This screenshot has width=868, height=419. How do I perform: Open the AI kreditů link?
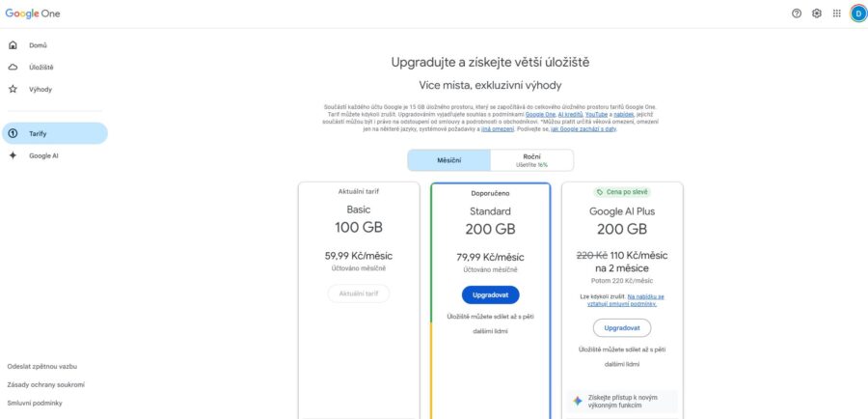(570, 114)
